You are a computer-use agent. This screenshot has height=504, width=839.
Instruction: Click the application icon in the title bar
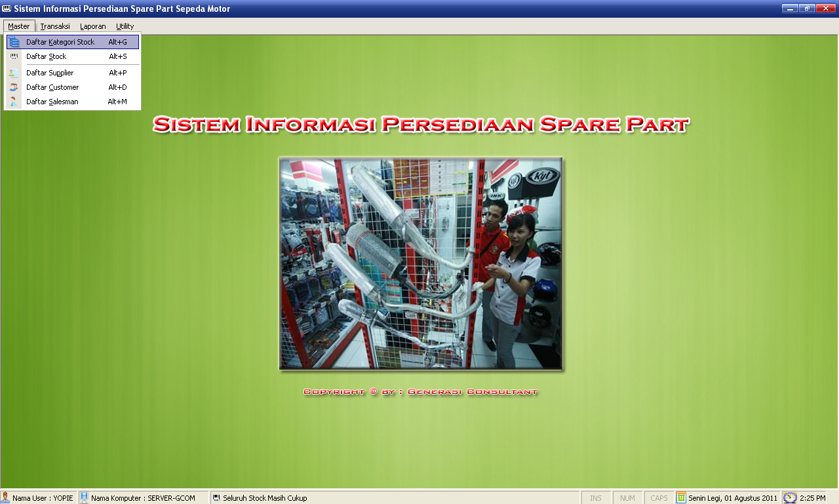click(7, 9)
